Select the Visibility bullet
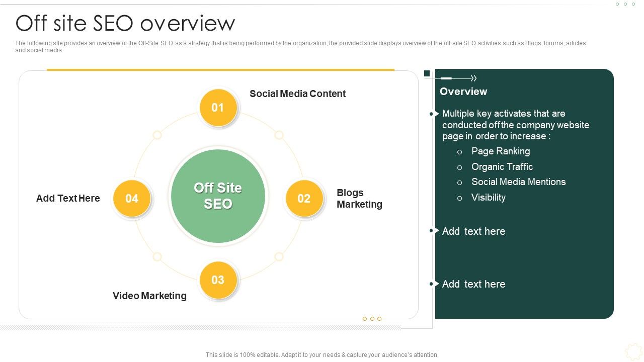644x362 pixels. point(489,197)
